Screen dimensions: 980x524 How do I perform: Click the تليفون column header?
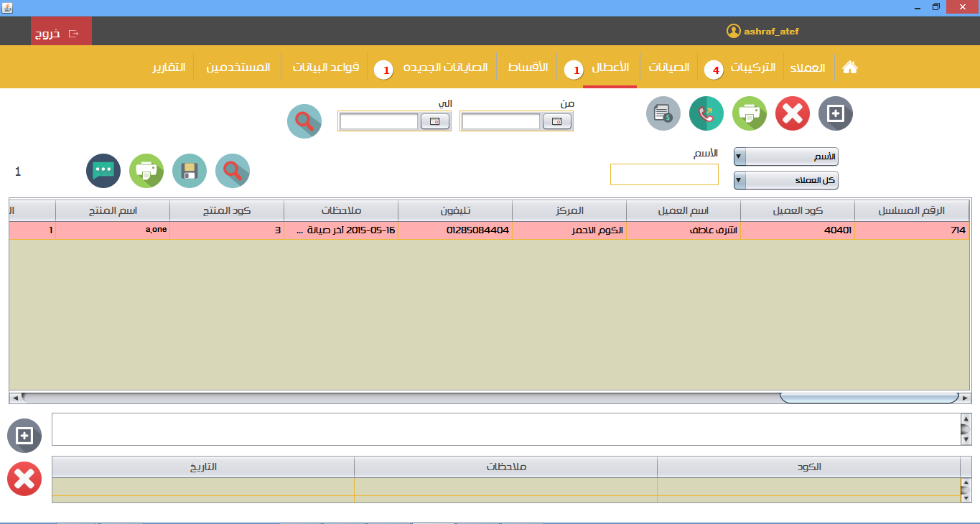click(x=455, y=210)
